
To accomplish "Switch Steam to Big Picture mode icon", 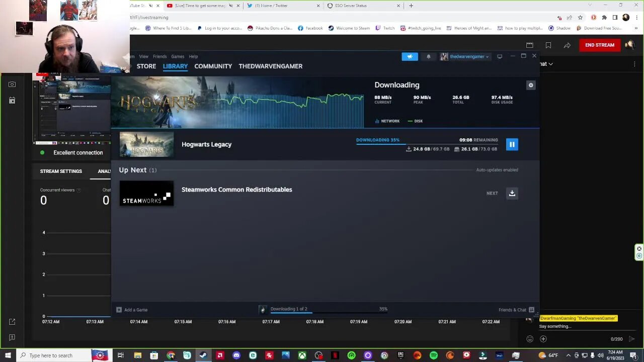I will click(x=500, y=56).
